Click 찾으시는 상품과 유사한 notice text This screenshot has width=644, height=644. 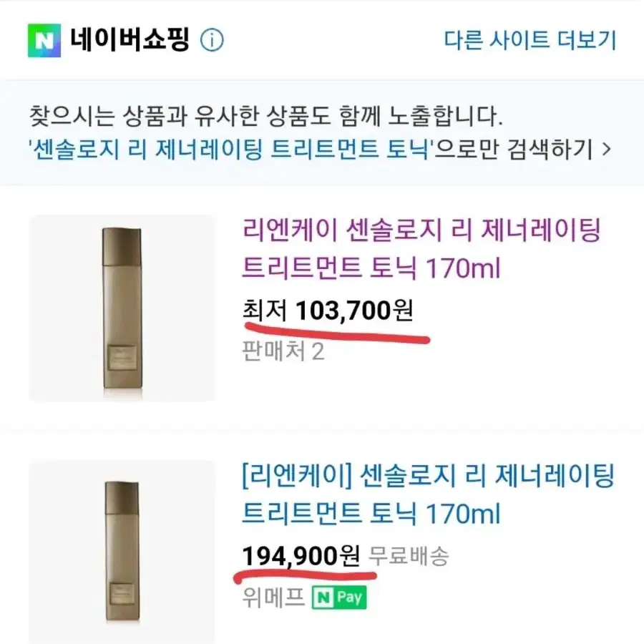click(265, 116)
